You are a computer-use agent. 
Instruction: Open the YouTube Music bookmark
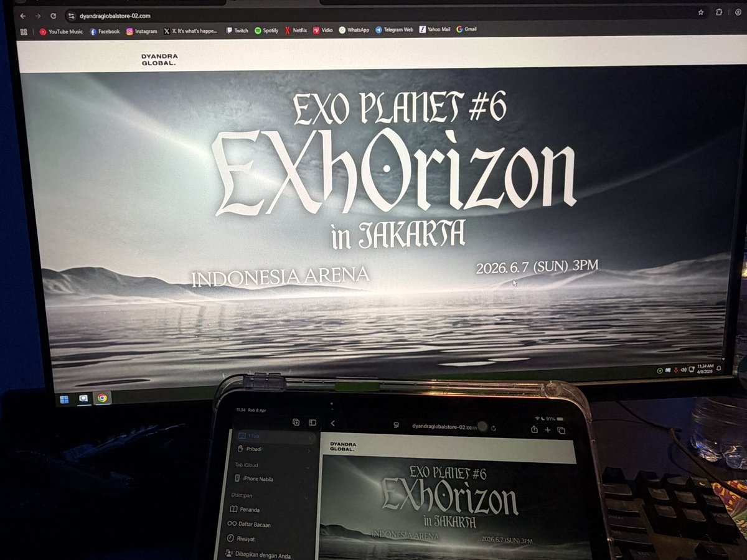point(60,31)
